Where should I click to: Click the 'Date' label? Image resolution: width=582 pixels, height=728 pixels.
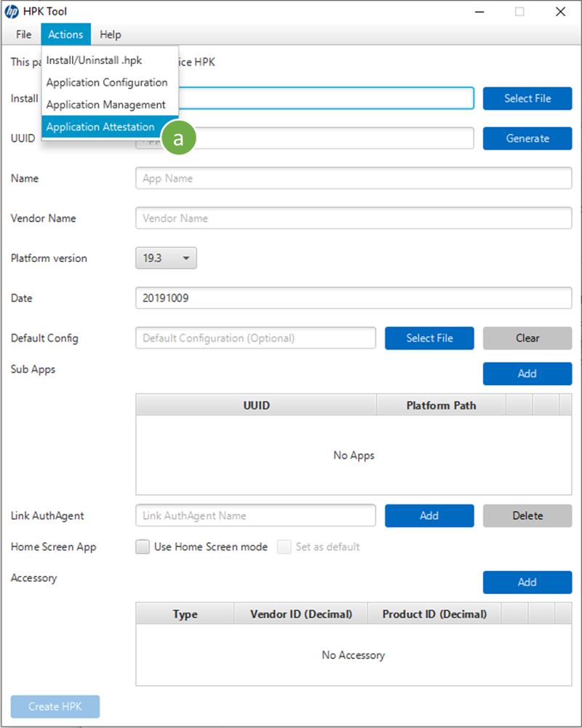[x=21, y=298]
